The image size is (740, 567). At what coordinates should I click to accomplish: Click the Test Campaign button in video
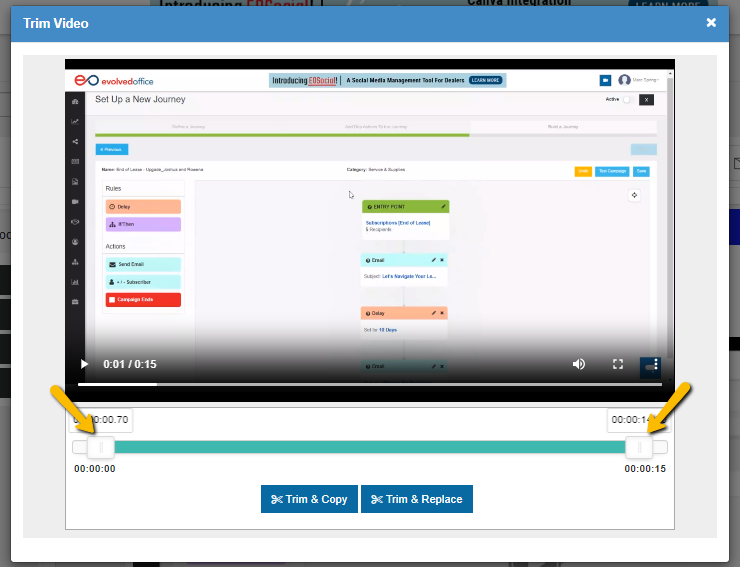click(612, 171)
